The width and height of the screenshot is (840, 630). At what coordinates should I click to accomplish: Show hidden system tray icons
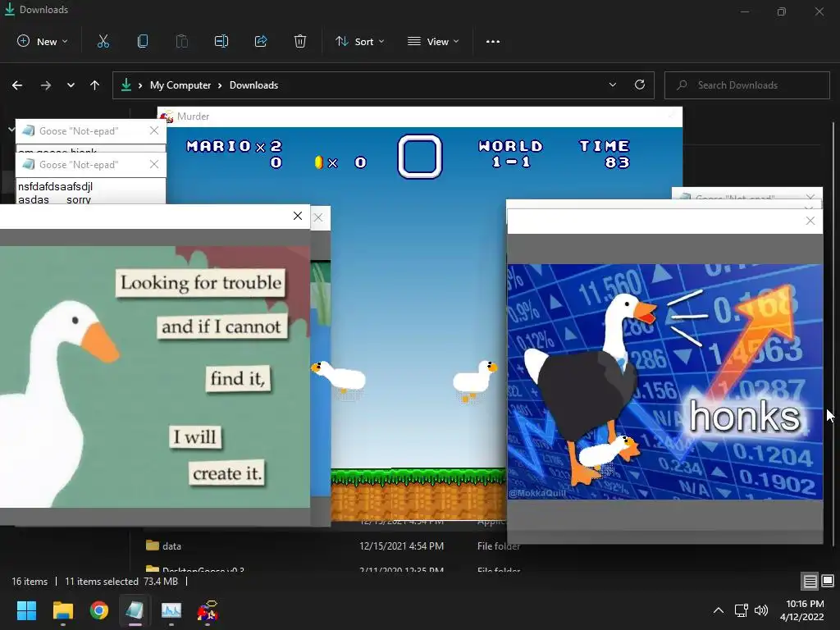pos(719,610)
